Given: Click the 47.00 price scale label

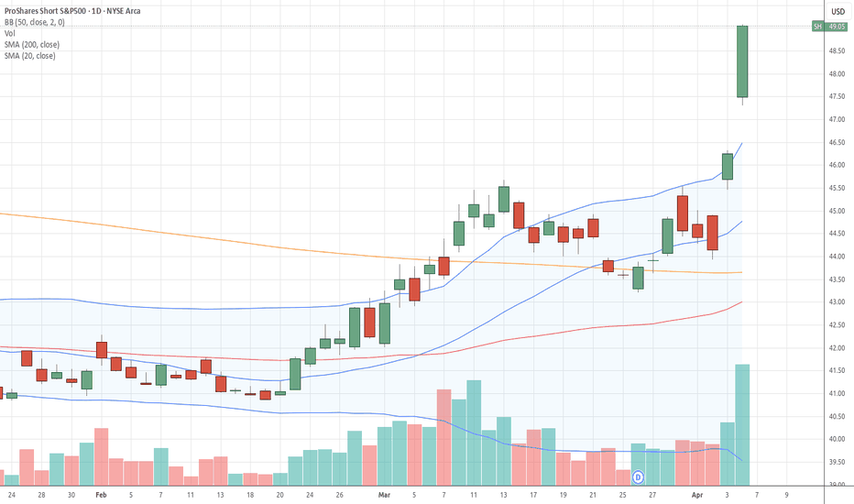Looking at the screenshot, I should coord(837,119).
